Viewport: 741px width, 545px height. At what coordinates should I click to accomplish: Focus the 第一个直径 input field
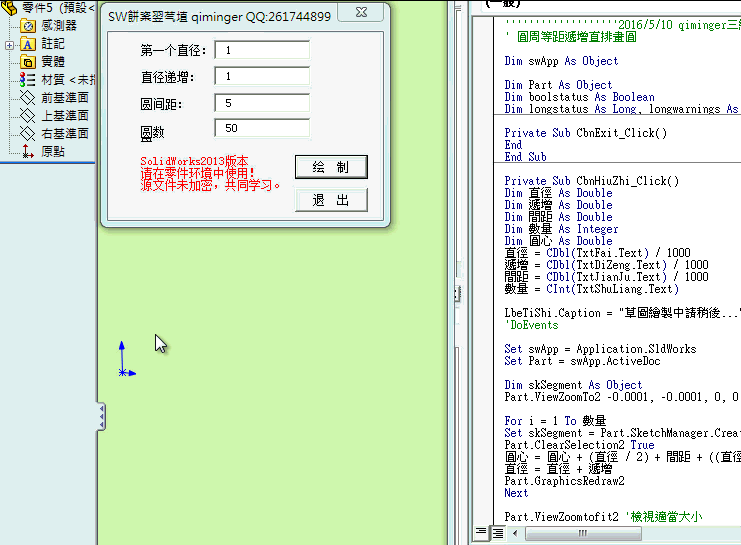(x=262, y=50)
